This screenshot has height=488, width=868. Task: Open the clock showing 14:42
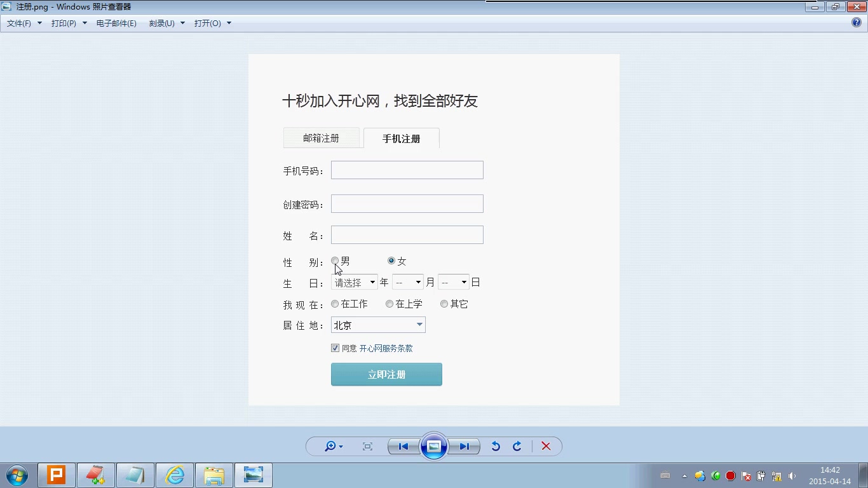click(x=830, y=475)
